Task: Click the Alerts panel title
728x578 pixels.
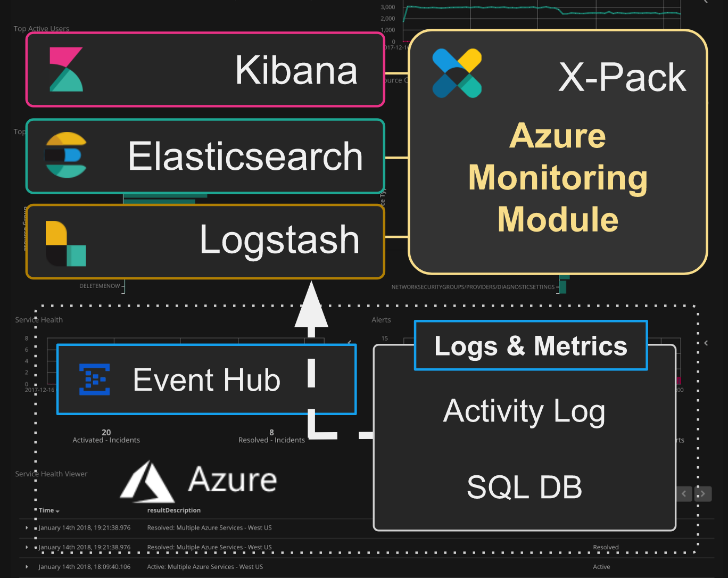Action: click(381, 320)
